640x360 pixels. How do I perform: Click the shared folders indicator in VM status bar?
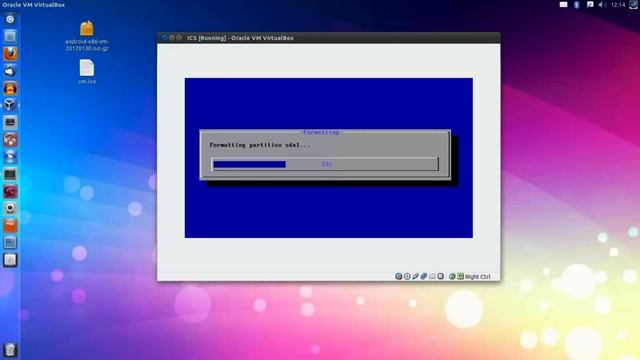tap(432, 276)
